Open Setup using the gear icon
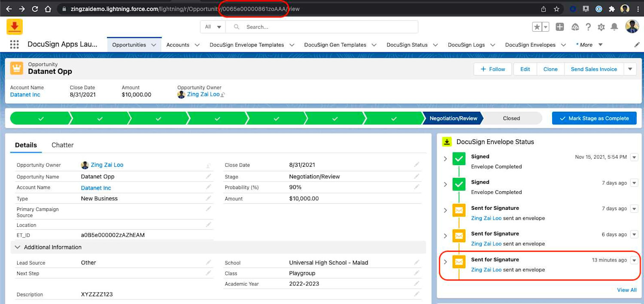 tap(601, 27)
